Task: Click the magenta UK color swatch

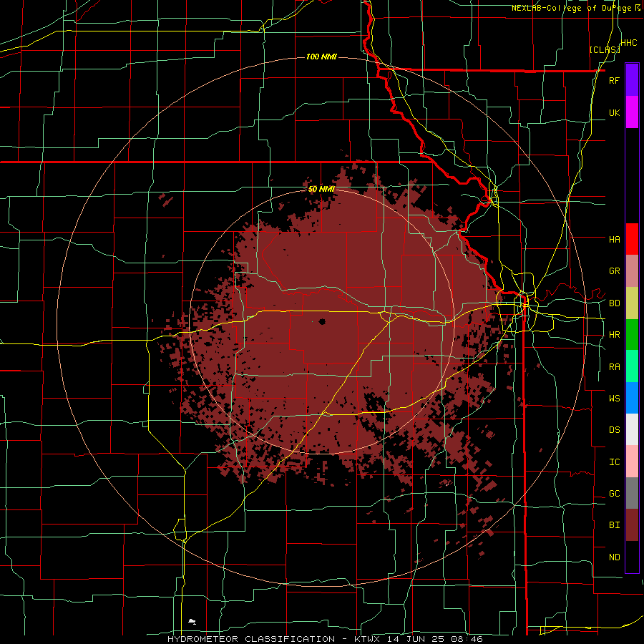Action: pos(632,112)
